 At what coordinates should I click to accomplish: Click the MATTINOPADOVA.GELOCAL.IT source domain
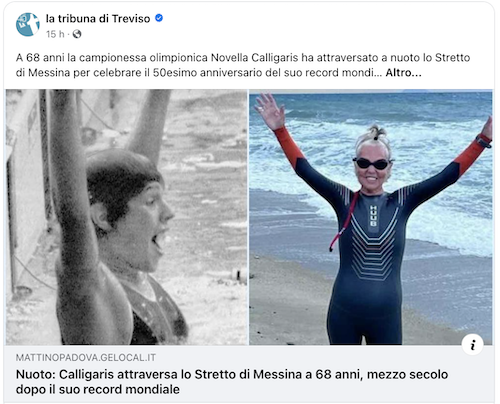coord(86,358)
